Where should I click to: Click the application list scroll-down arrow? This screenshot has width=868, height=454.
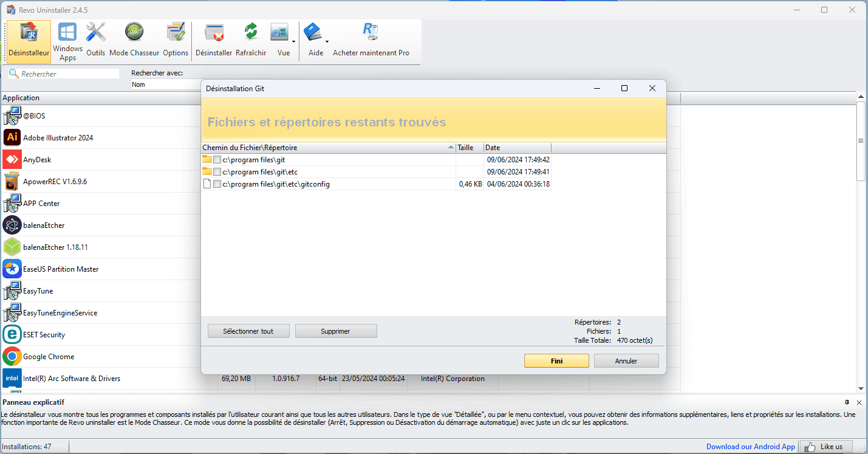point(861,388)
